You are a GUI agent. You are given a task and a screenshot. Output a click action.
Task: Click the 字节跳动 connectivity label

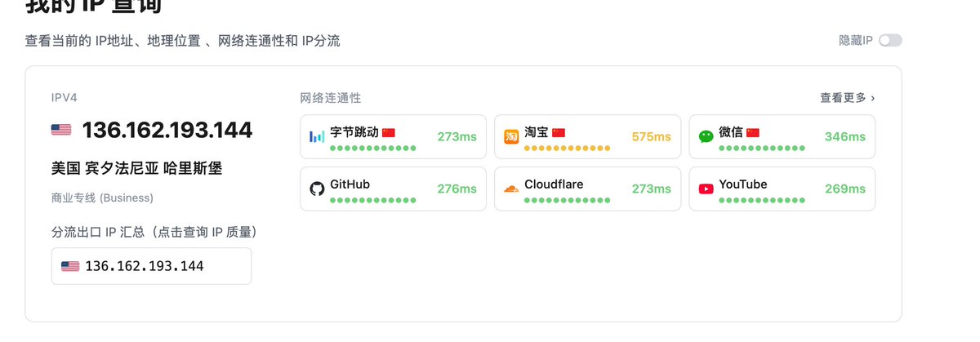(354, 132)
